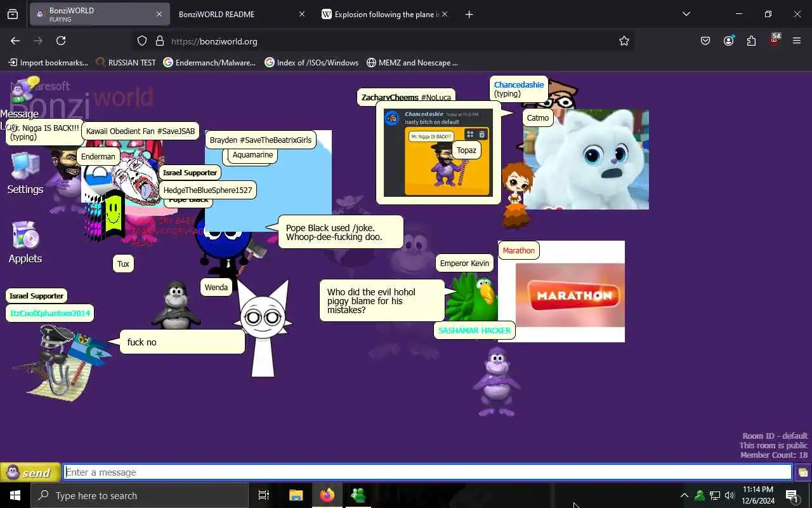The width and height of the screenshot is (812, 508).
Task: Click the HedgeTheBlueSphere1527 name tag
Action: click(x=207, y=190)
